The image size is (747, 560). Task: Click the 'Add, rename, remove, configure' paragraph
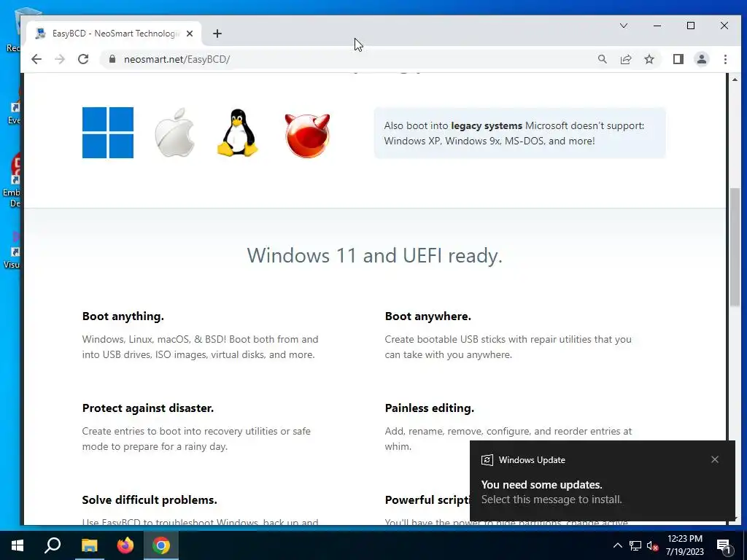pyautogui.click(x=508, y=438)
